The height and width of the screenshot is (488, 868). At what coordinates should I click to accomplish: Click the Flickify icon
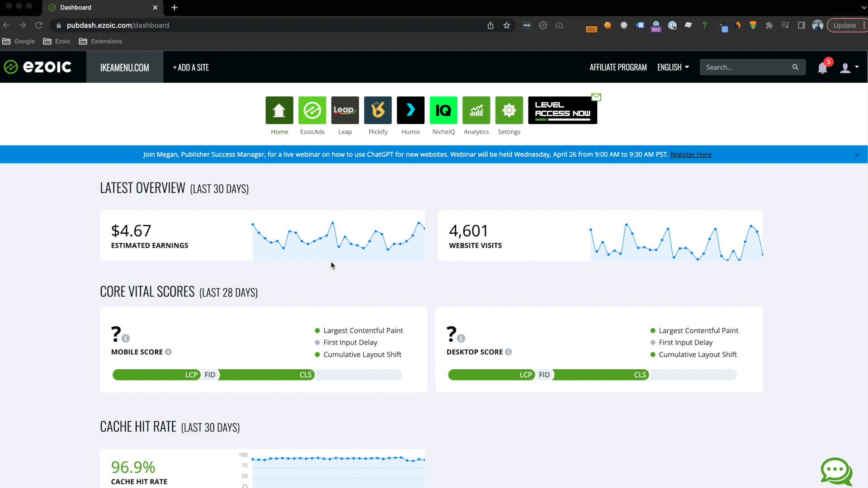click(x=378, y=110)
